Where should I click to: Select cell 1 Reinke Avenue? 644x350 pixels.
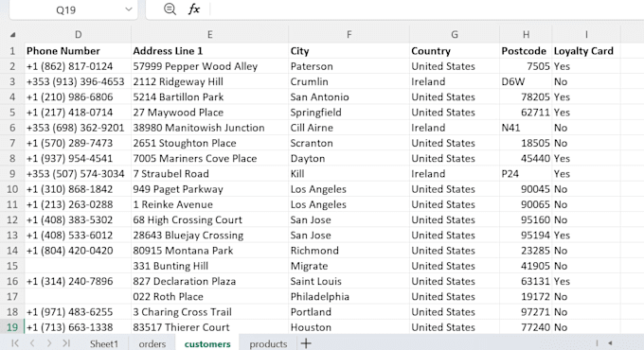point(210,204)
